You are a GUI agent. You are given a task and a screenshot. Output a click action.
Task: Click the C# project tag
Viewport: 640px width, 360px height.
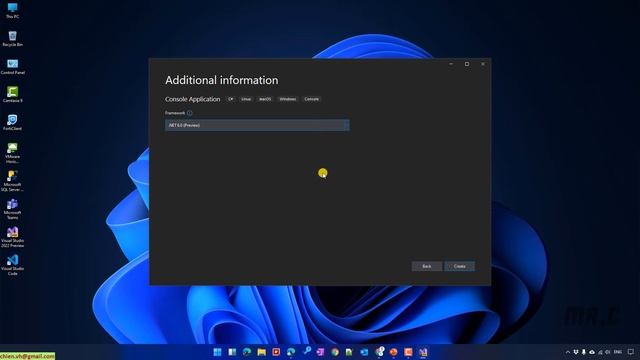click(231, 99)
